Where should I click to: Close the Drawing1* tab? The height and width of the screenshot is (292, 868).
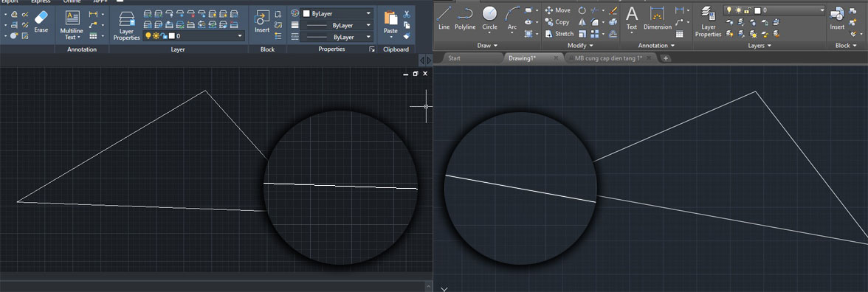click(x=556, y=58)
